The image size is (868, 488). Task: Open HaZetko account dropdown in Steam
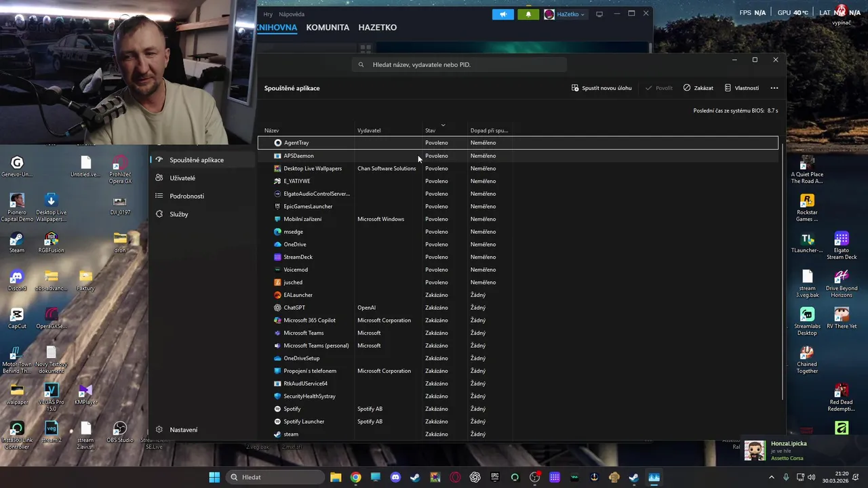click(x=565, y=14)
